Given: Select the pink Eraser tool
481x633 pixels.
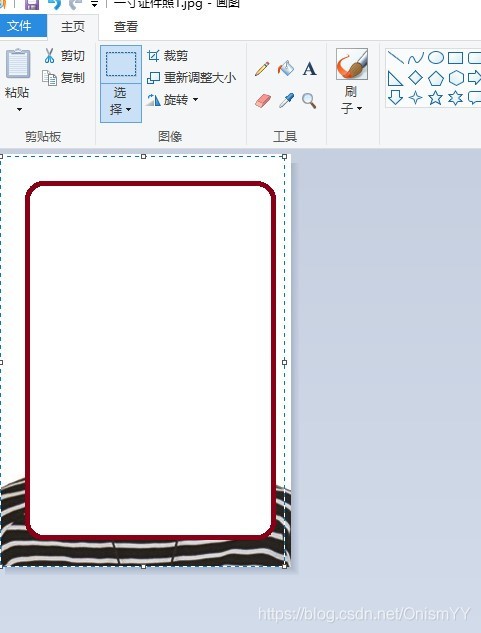Looking at the screenshot, I should (x=263, y=100).
